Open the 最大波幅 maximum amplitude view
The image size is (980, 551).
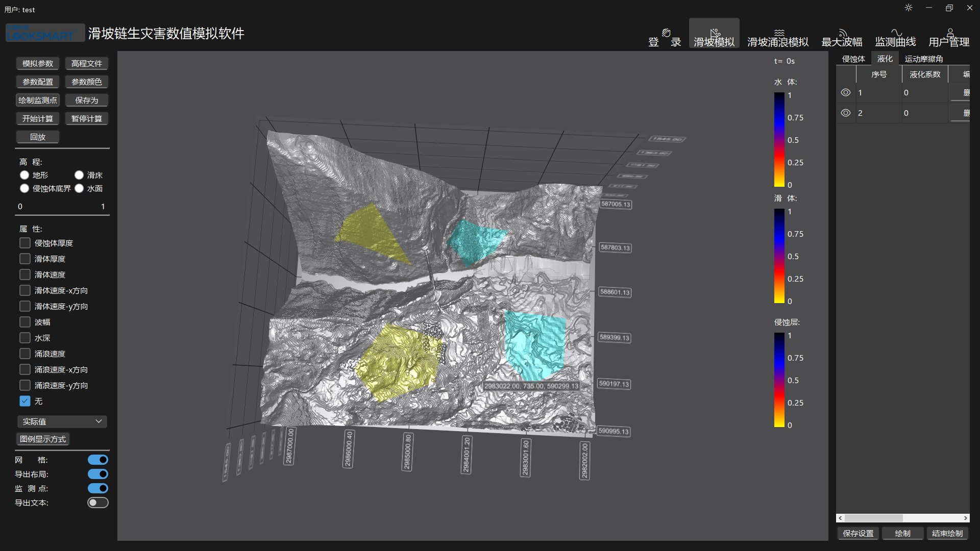(x=842, y=38)
